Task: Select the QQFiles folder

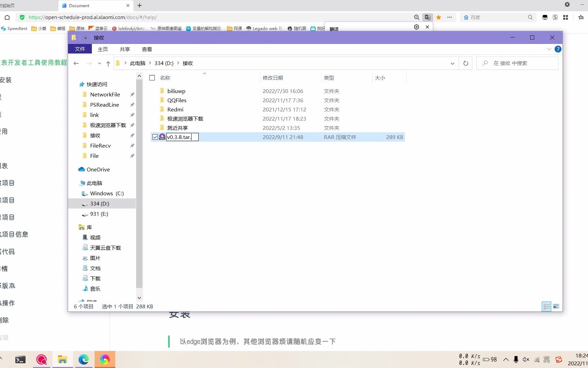Action: tap(177, 100)
